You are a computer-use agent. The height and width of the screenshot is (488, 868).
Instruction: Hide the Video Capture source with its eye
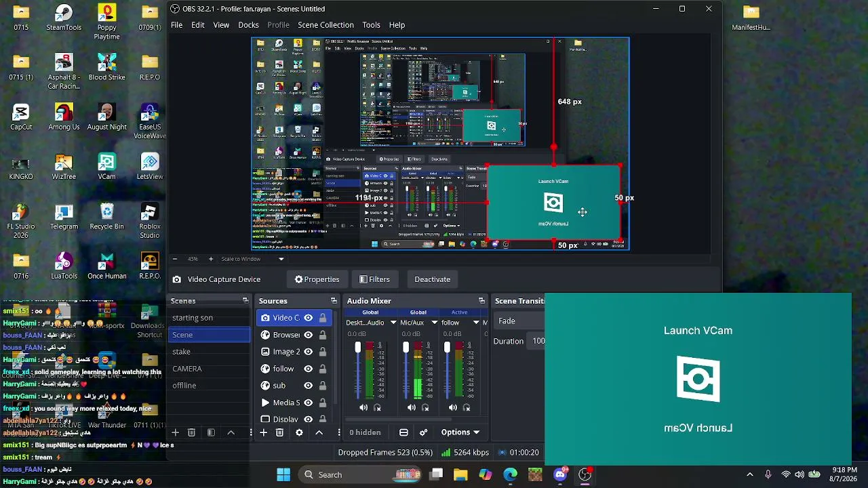[x=308, y=318]
